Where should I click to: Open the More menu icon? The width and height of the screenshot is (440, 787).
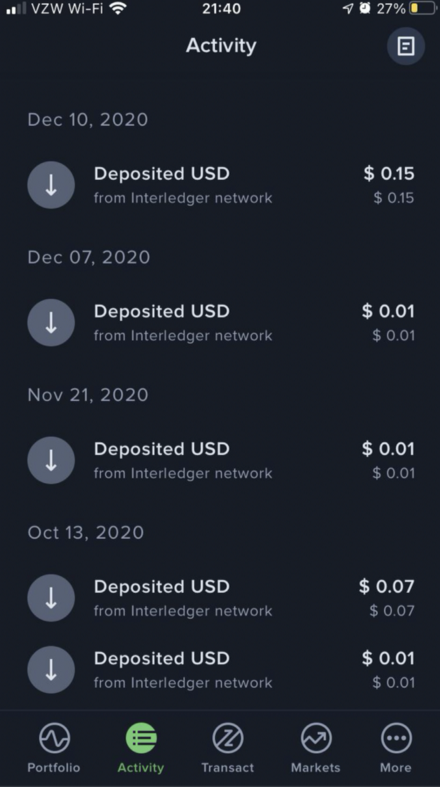(x=396, y=738)
